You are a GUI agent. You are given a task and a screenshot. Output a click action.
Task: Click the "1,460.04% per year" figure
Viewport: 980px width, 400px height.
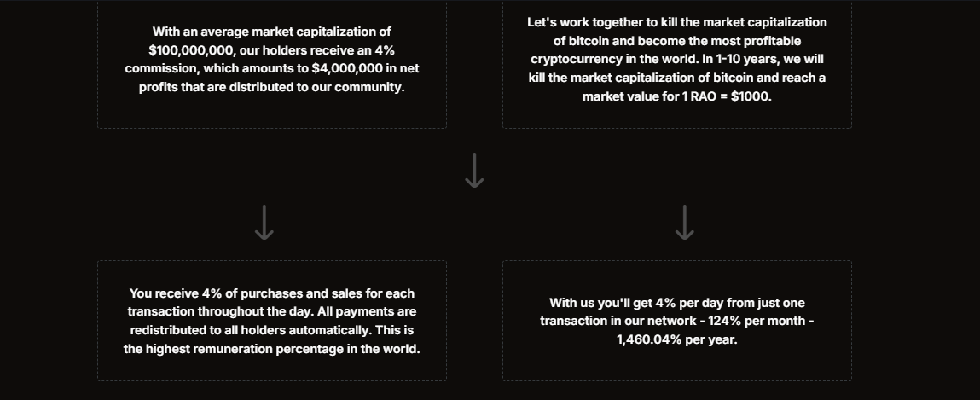click(x=676, y=339)
